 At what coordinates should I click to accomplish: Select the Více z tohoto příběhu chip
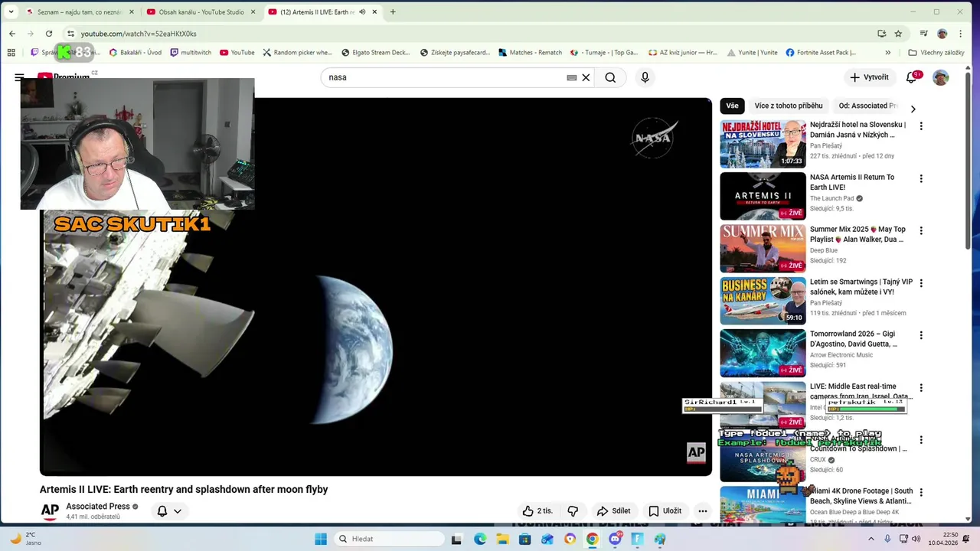789,106
